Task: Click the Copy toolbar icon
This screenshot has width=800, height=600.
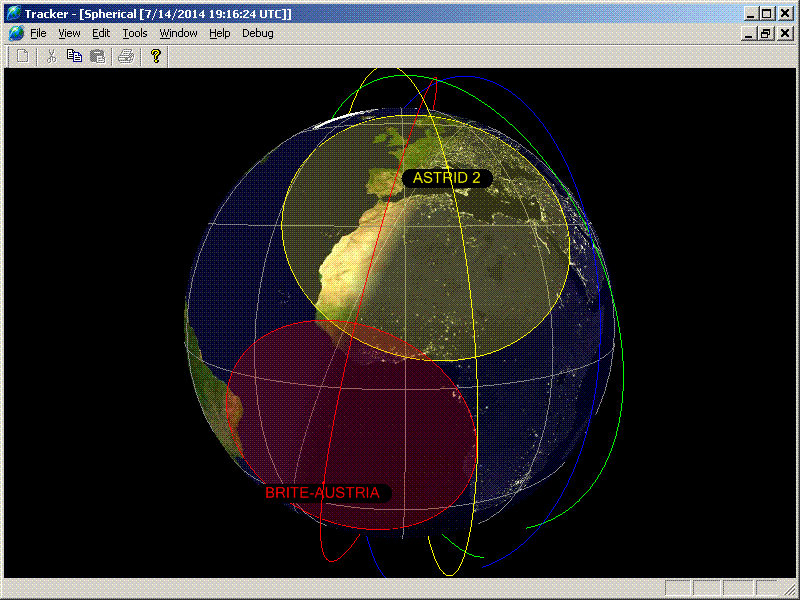Action: 74,56
